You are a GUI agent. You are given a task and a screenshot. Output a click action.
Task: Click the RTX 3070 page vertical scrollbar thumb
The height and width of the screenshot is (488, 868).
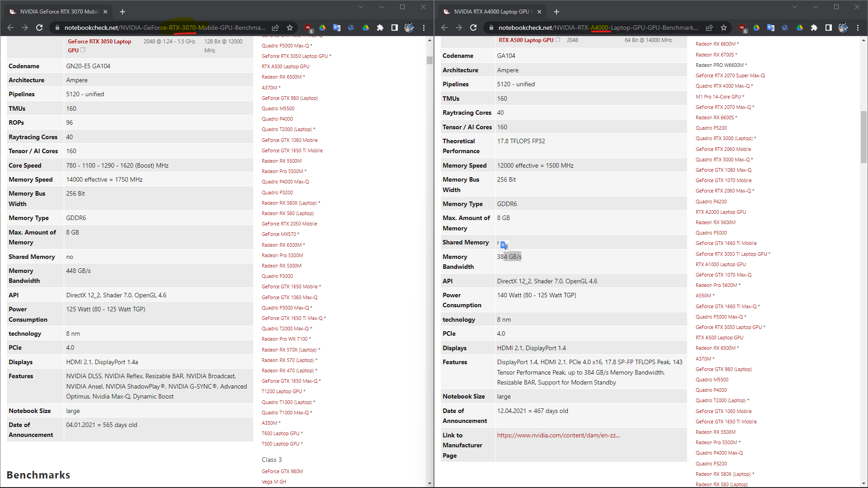[429, 61]
